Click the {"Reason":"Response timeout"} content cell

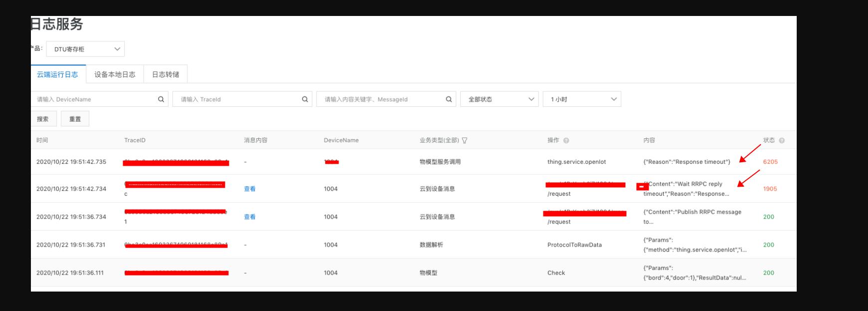coord(687,162)
